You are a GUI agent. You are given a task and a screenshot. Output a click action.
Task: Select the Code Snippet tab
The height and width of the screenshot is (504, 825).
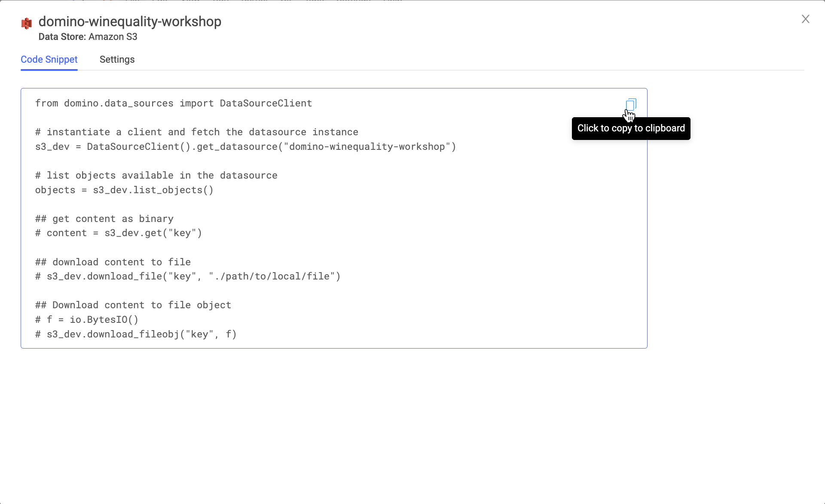click(x=49, y=59)
